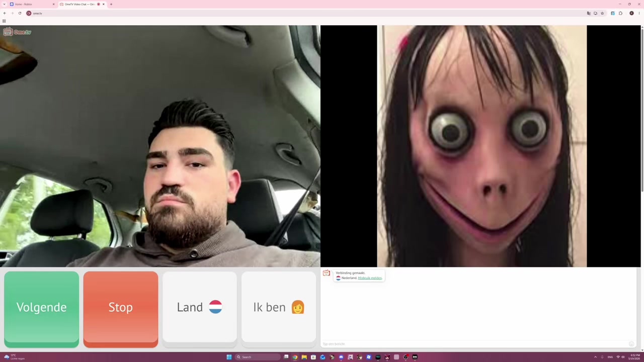Click the Nederland flag in connection message

338,278
